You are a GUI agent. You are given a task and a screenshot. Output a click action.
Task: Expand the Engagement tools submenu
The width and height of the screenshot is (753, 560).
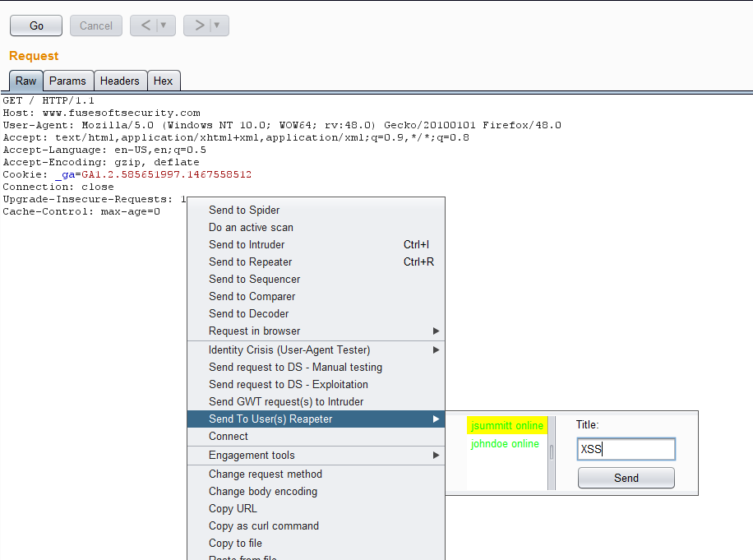click(316, 456)
